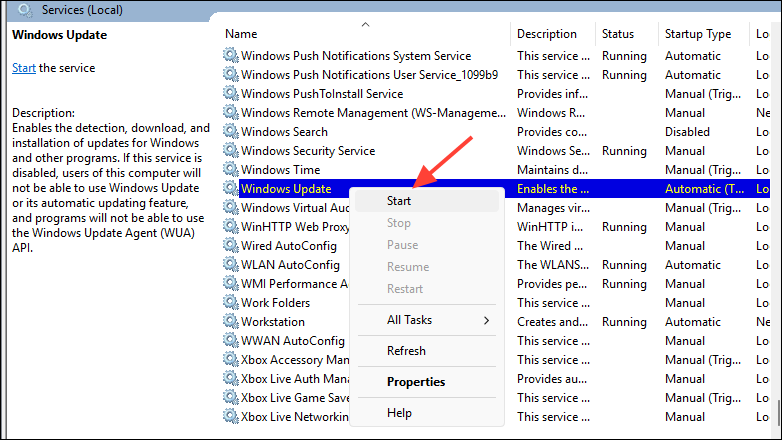
Task: Select Help in the context menu
Action: pyautogui.click(x=427, y=413)
